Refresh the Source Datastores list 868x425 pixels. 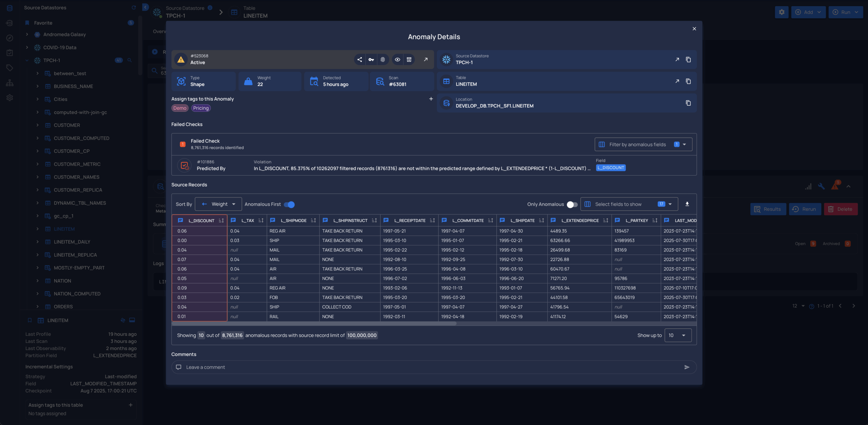click(x=134, y=7)
